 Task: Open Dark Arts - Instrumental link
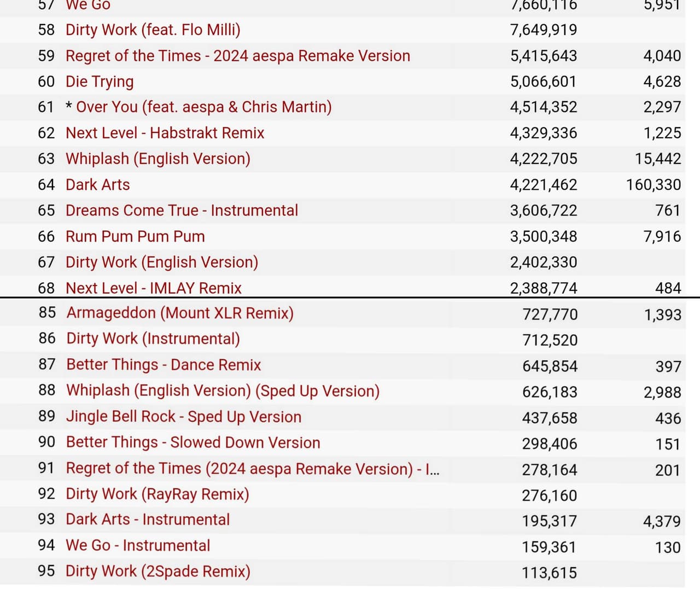[148, 520]
